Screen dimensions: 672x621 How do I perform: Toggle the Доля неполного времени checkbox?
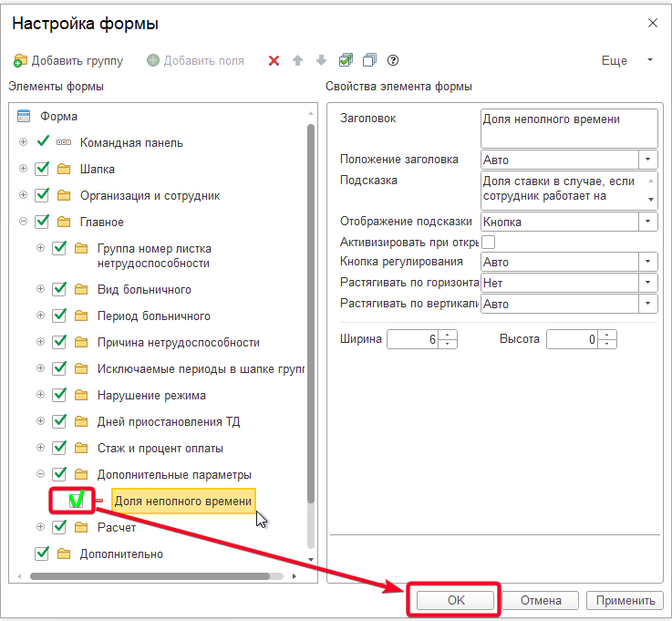click(x=77, y=500)
